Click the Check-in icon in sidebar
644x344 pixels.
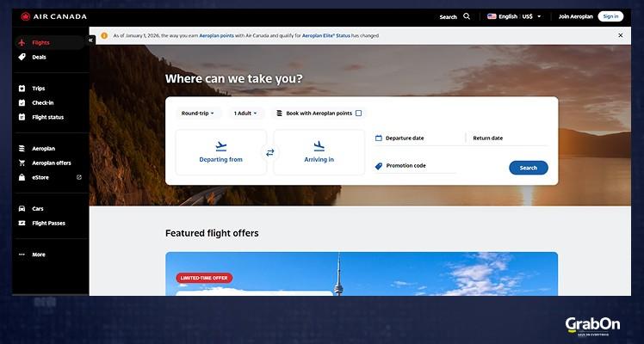[x=22, y=103]
